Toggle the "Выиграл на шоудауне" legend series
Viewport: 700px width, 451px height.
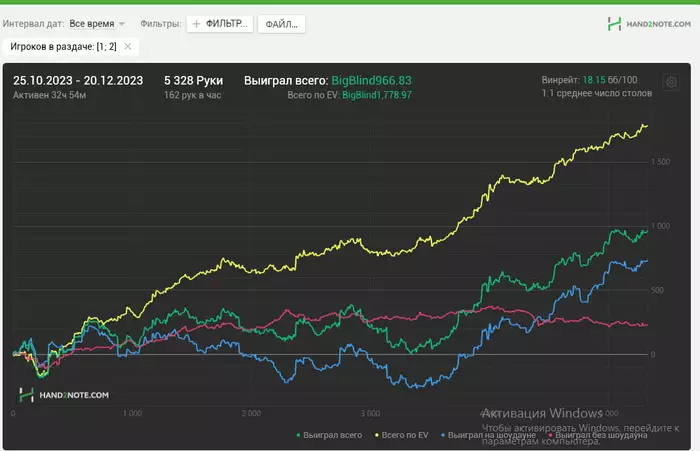(x=488, y=435)
